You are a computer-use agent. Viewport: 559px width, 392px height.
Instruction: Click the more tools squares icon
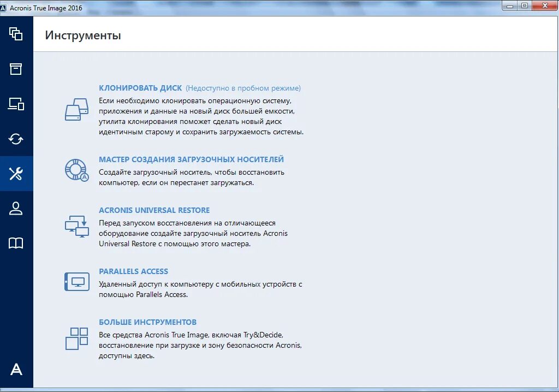76,338
